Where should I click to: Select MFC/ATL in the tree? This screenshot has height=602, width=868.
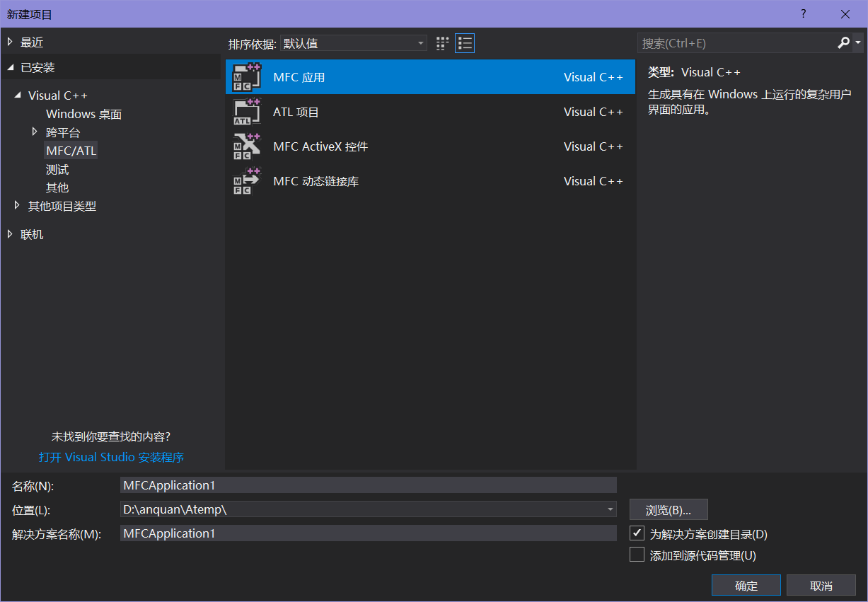pos(71,151)
